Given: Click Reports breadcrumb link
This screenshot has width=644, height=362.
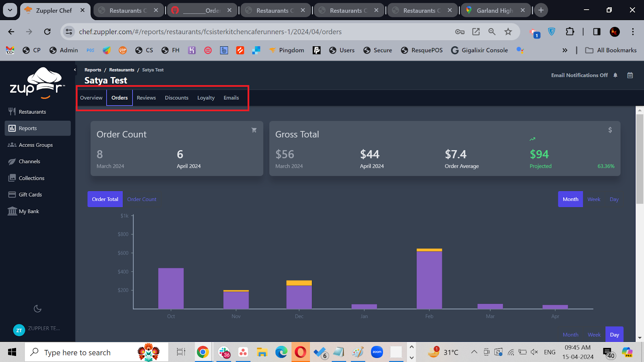Looking at the screenshot, I should (93, 70).
